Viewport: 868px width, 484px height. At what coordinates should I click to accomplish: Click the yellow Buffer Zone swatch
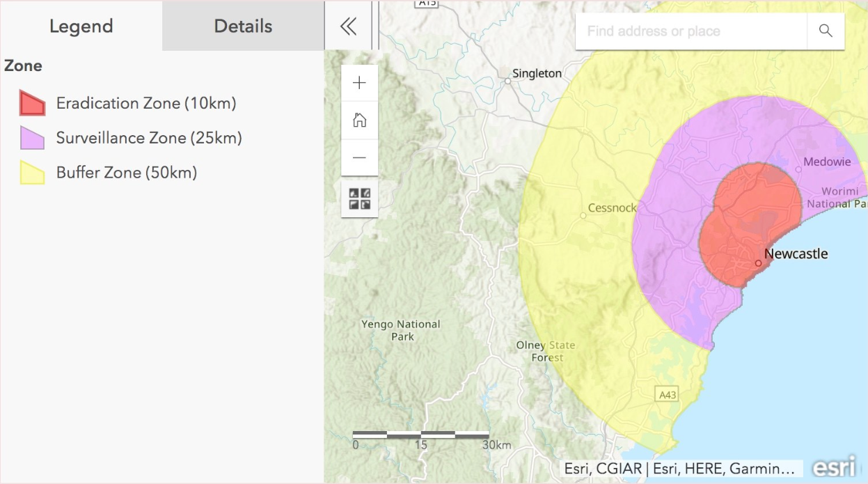pyautogui.click(x=32, y=173)
